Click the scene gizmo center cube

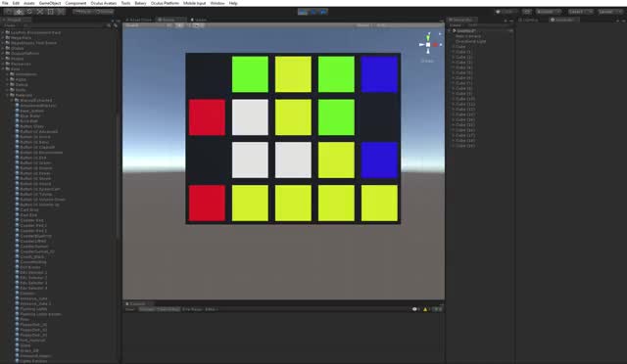click(x=428, y=45)
